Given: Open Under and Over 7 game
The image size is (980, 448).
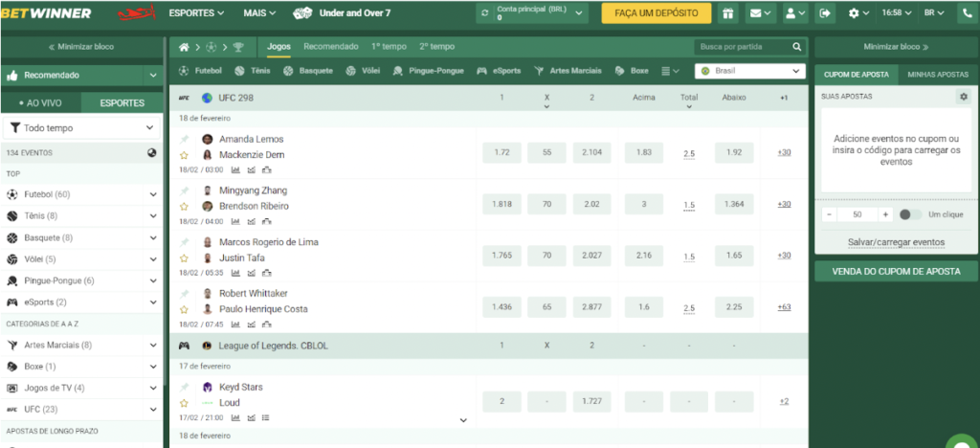Looking at the screenshot, I should [x=342, y=12].
